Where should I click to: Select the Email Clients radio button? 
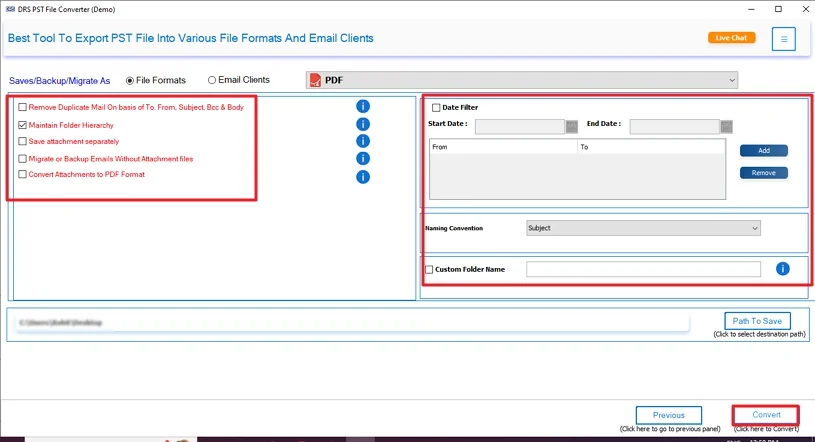pos(212,80)
